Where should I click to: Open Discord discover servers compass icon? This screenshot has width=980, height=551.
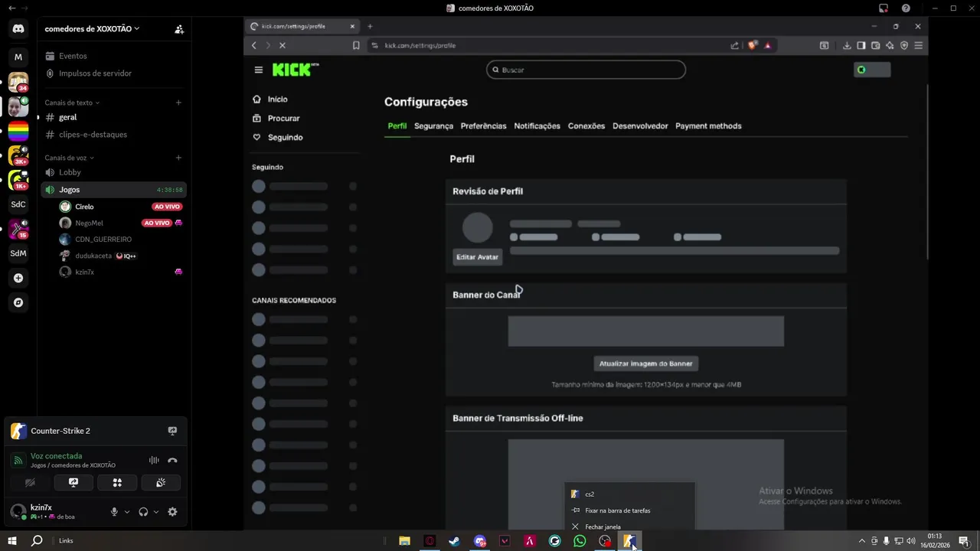pos(18,302)
